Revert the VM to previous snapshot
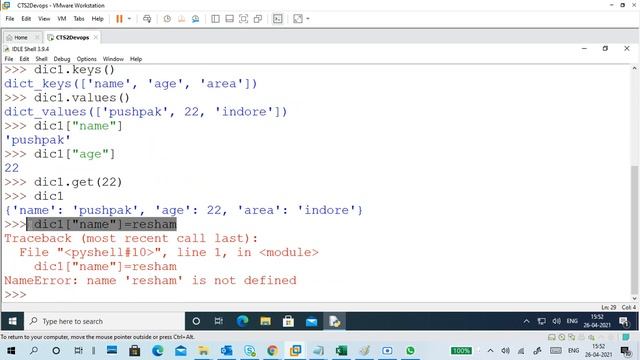 (181, 19)
